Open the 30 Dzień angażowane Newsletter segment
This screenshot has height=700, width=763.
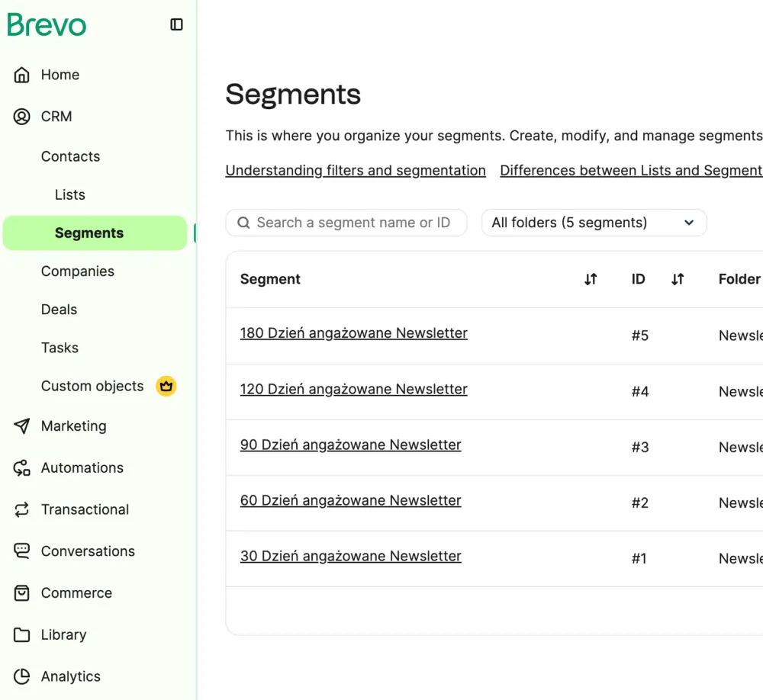[x=350, y=556]
